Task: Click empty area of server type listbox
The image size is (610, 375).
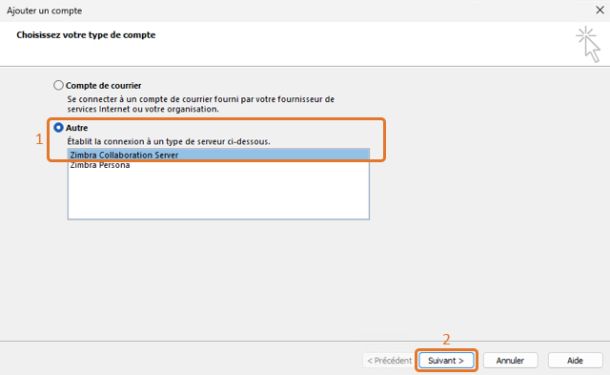Action: (218, 195)
